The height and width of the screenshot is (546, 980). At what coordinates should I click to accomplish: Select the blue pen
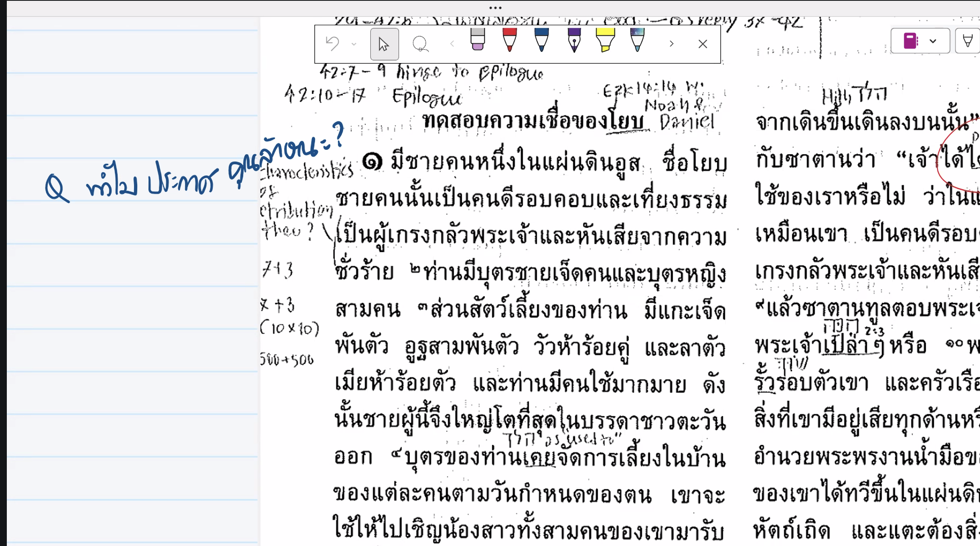[x=541, y=39]
